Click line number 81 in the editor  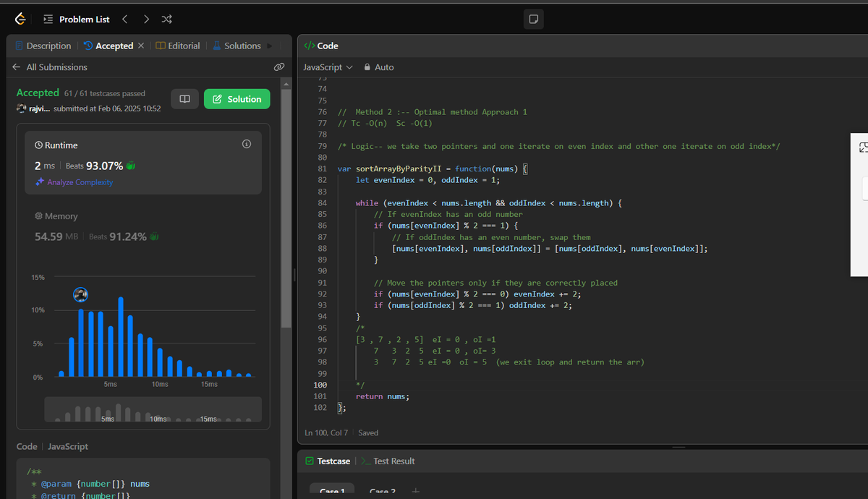[322, 169]
